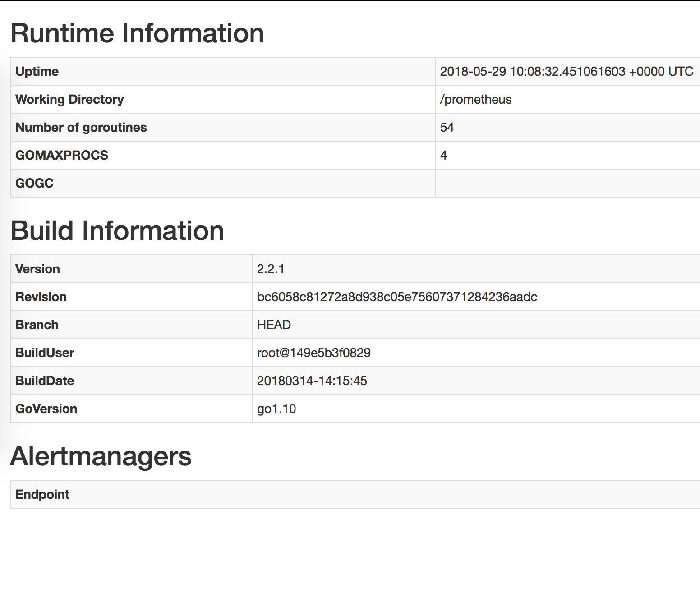Click the Build Information heading
The width and height of the screenshot is (700, 607).
(117, 231)
